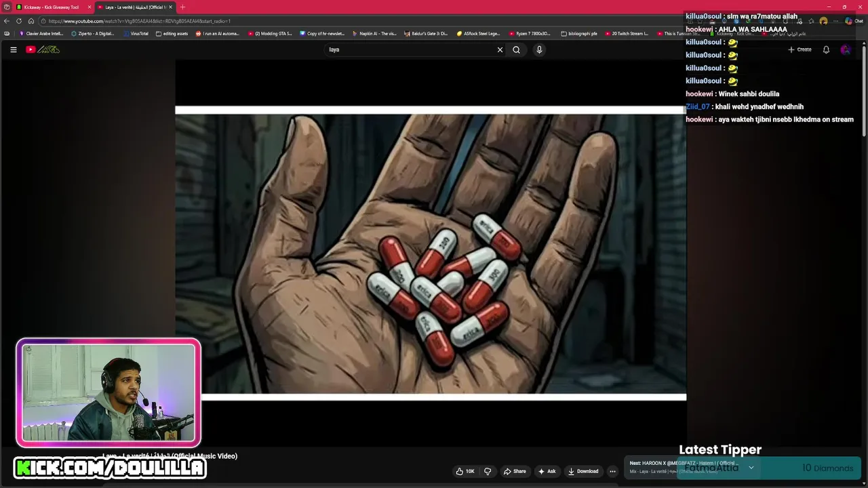Click the video player showing hand with pills

[x=431, y=253]
